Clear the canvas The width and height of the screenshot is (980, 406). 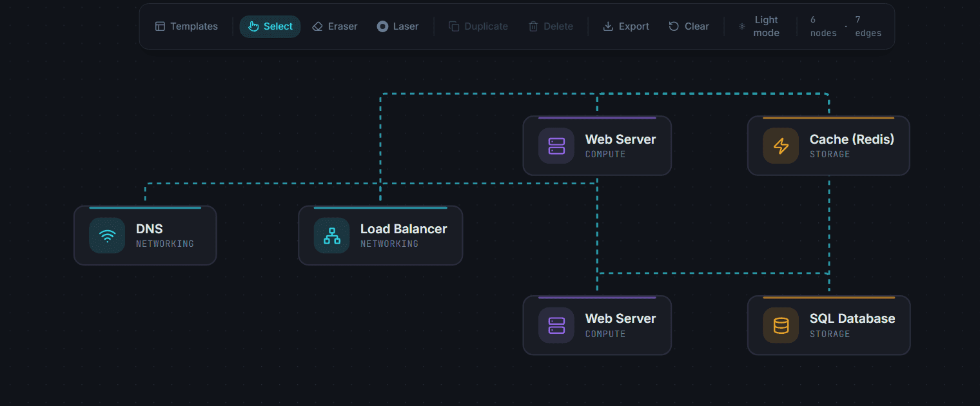pyautogui.click(x=689, y=26)
